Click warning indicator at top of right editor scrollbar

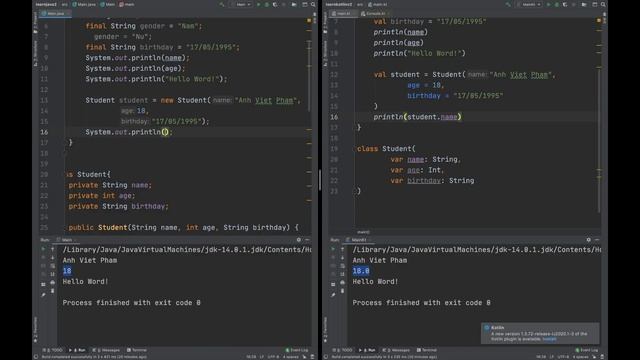click(x=599, y=20)
